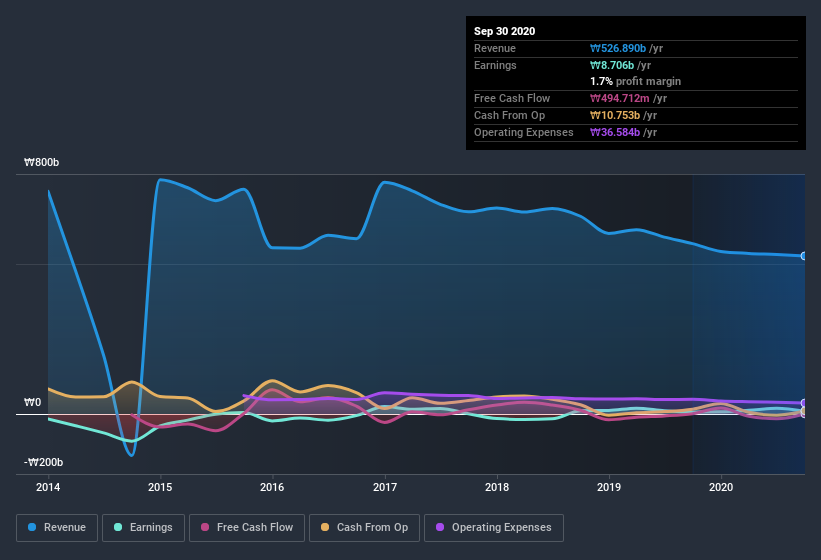
Task: Click the 2020 x-axis label
Action: [721, 487]
